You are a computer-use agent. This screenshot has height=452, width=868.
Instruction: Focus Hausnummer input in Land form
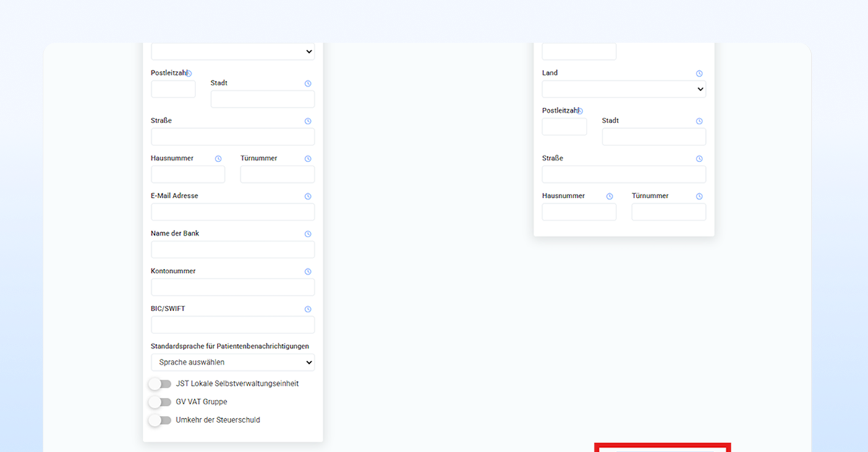579,212
